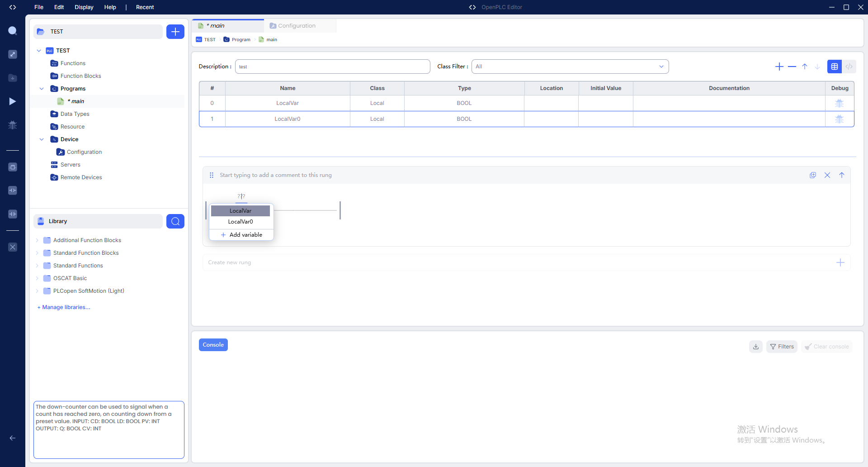Click the X close tool icon in sidebar
This screenshot has width=868, height=467.
pos(13,247)
